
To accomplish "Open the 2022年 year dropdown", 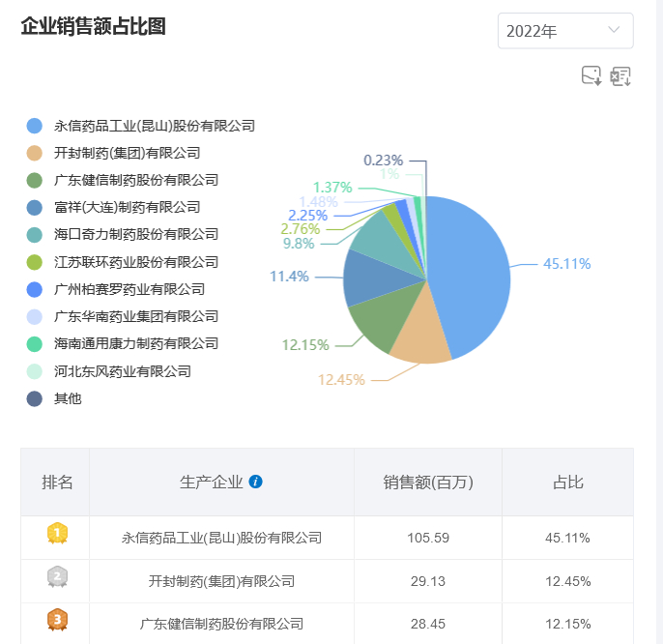I will pyautogui.click(x=565, y=31).
